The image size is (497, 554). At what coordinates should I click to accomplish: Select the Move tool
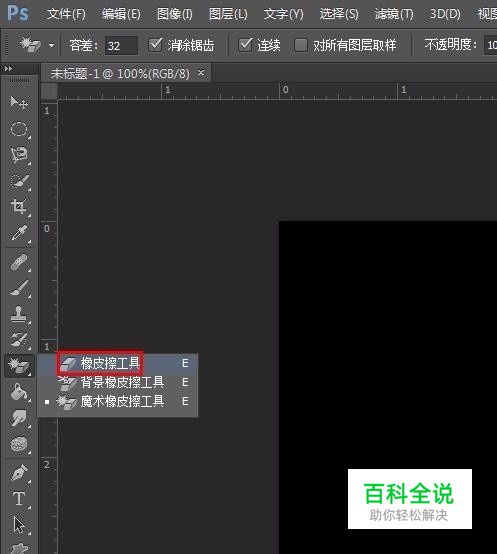pyautogui.click(x=19, y=102)
